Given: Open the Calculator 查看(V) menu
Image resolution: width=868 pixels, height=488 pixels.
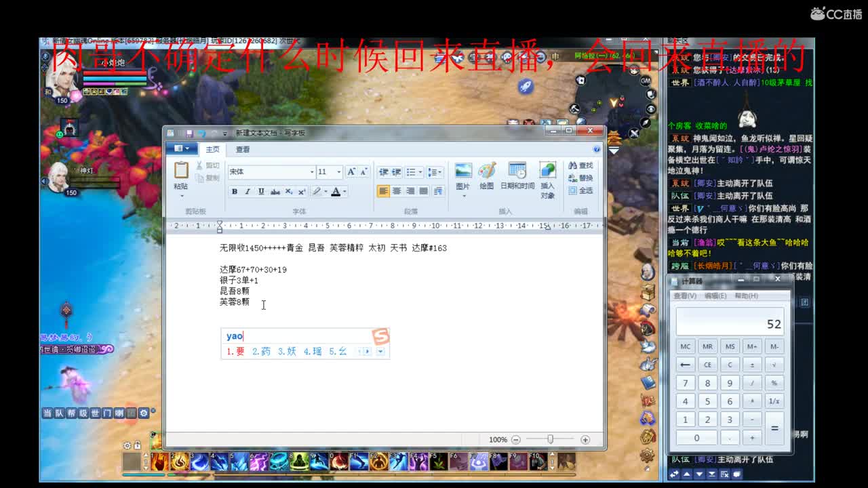Looking at the screenshot, I should (685, 296).
